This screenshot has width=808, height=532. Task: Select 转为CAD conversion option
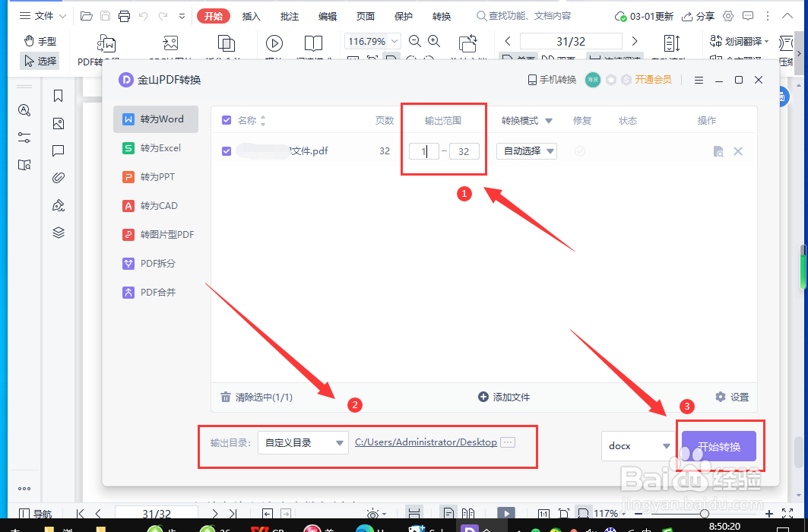point(156,205)
